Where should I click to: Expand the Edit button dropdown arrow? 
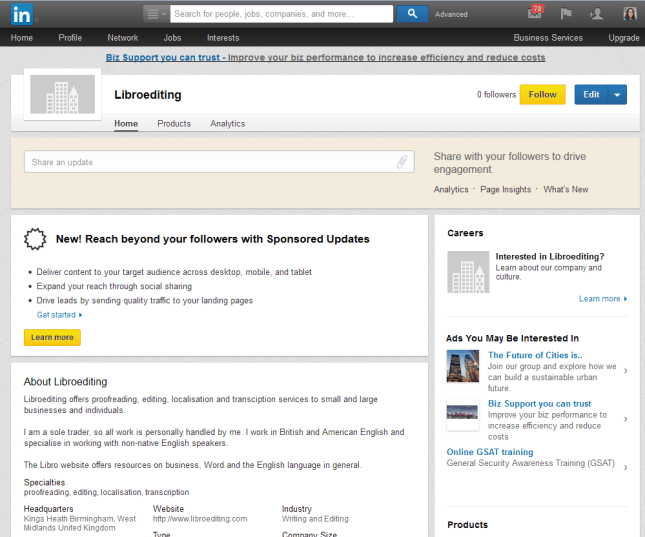[617, 95]
